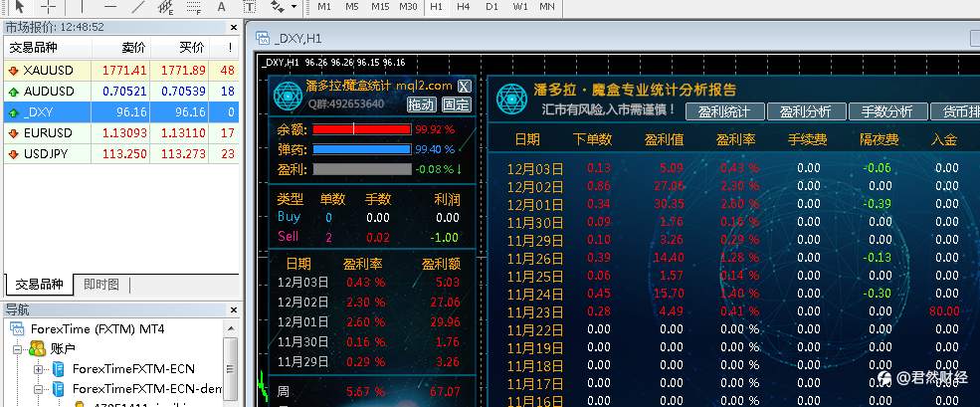Activate the crosshair tool

48,7
